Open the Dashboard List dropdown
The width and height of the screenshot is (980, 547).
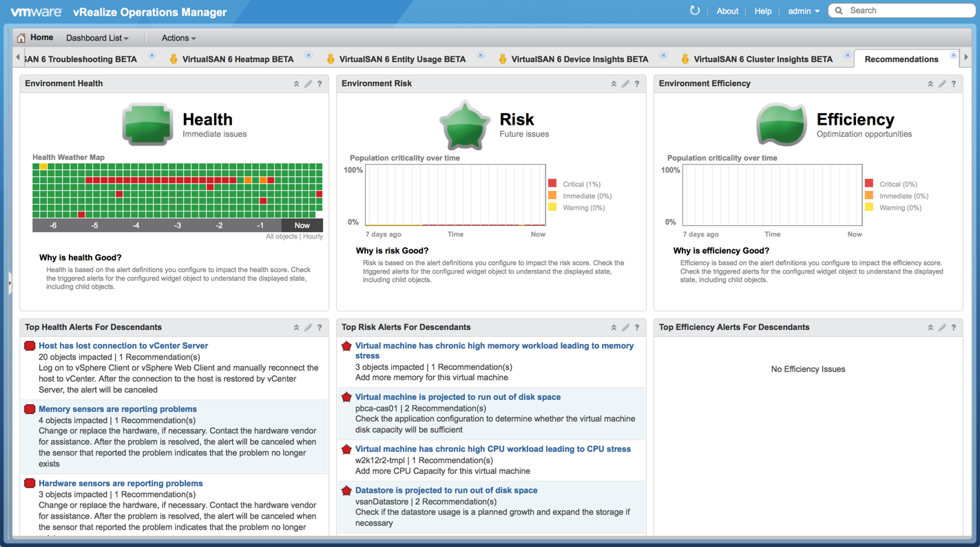[97, 38]
